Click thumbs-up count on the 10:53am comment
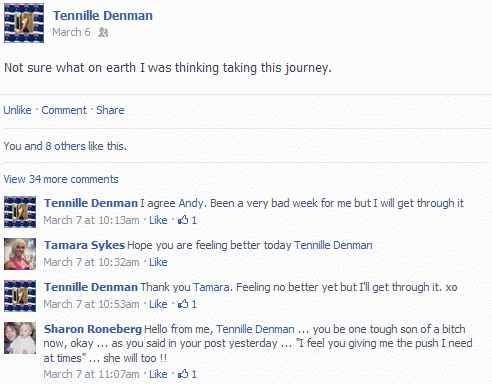Viewport: 492px width, 384px height. coord(187,304)
